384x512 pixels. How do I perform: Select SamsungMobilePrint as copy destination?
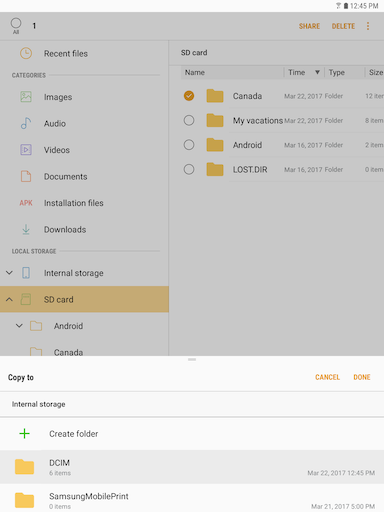192,499
